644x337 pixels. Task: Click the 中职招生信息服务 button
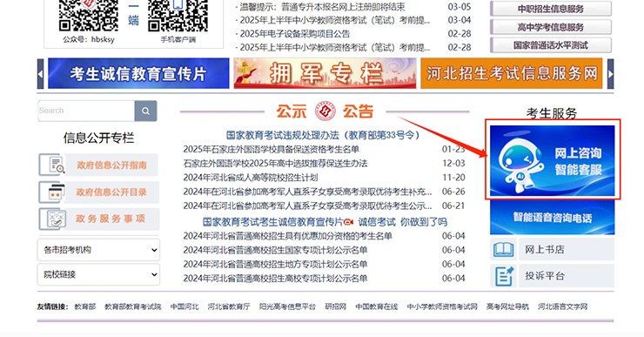point(551,9)
